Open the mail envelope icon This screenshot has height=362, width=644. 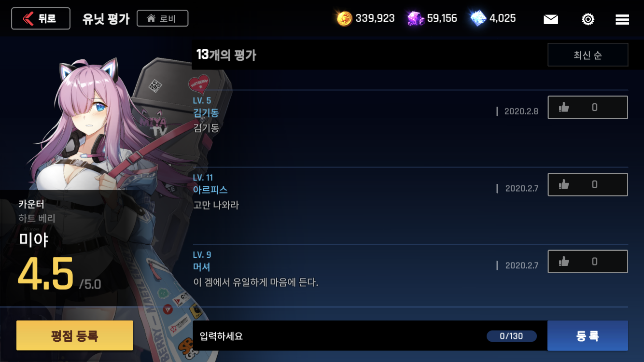[551, 19]
